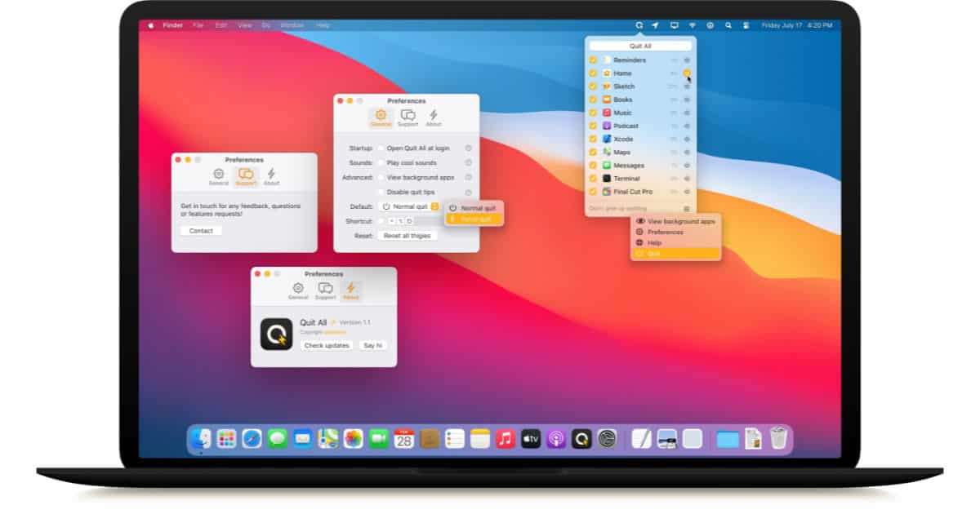
Task: Open Launchpad from the Dock
Action: (x=226, y=439)
